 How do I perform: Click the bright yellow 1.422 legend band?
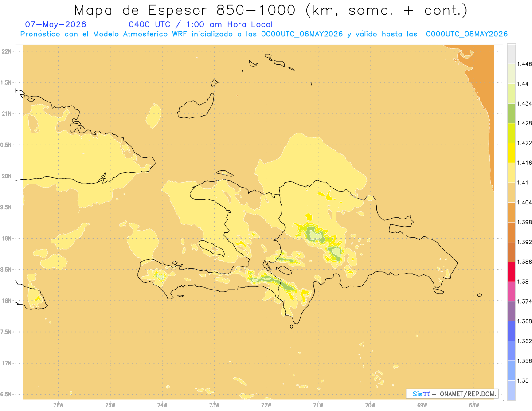(511, 153)
